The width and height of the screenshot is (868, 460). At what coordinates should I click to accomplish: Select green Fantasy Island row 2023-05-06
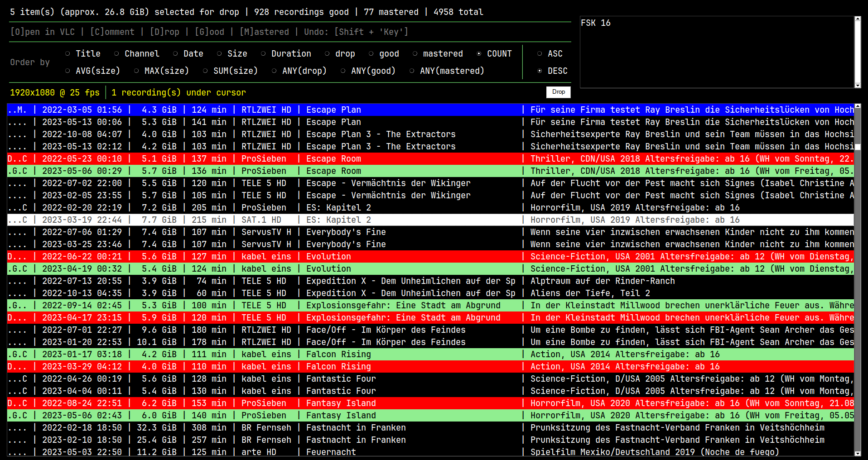430,415
